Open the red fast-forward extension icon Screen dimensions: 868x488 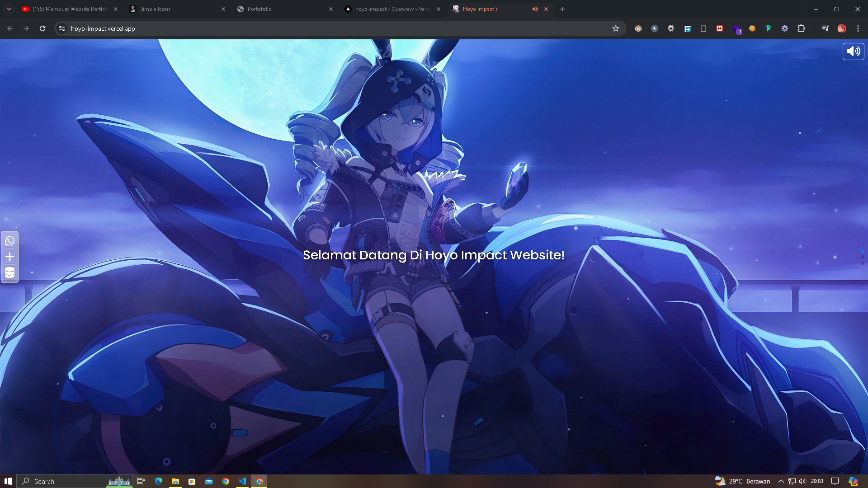pyautogui.click(x=720, y=28)
